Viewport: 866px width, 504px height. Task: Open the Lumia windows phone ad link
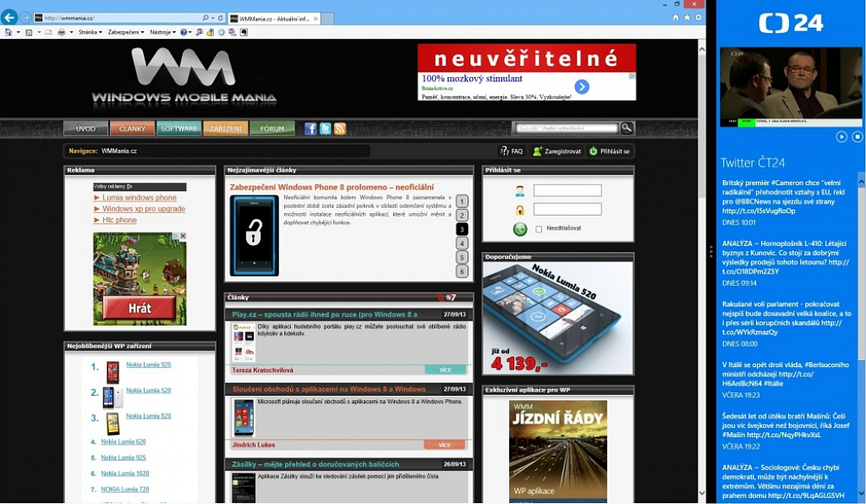tap(140, 198)
